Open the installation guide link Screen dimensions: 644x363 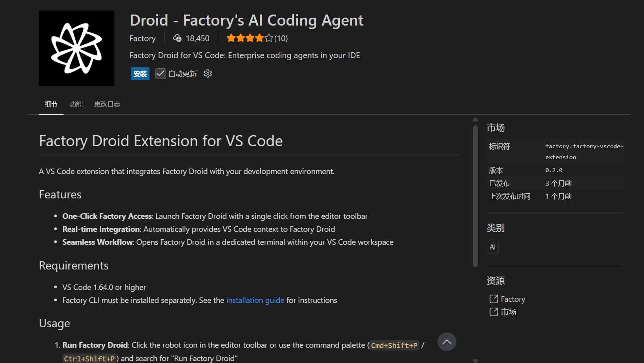pyautogui.click(x=255, y=300)
